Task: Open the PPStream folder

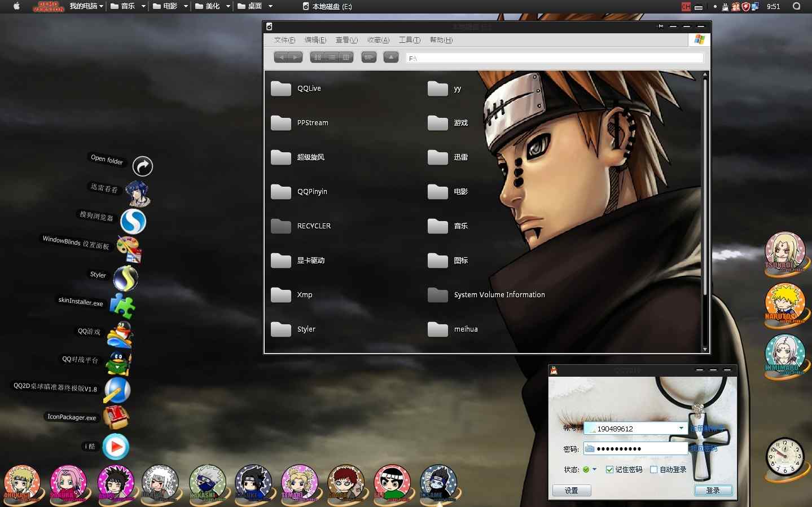Action: [x=299, y=123]
